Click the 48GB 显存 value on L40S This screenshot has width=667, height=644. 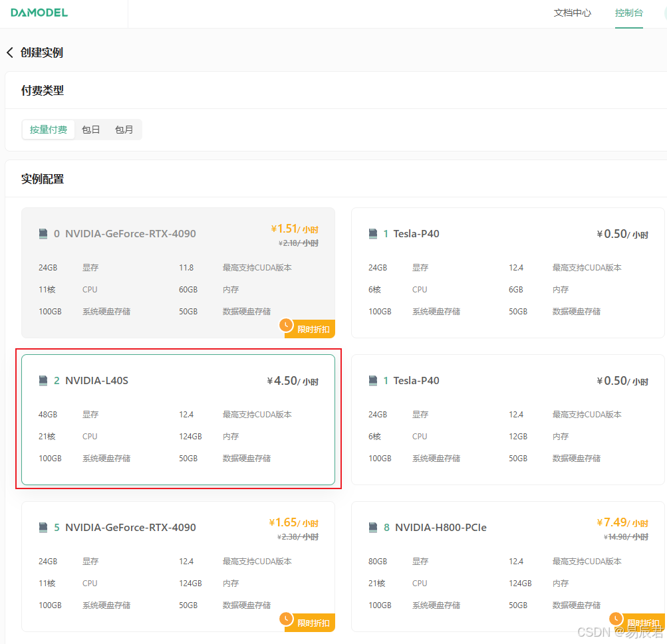click(48, 415)
